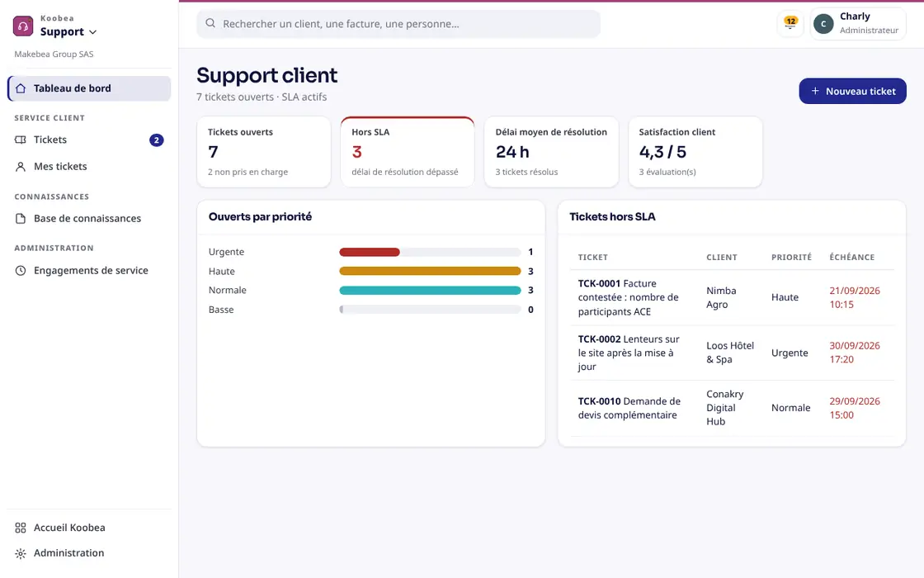Click the grid icon beside Accueil Koobea
Screen dimensions: 924x578
click(x=21, y=528)
